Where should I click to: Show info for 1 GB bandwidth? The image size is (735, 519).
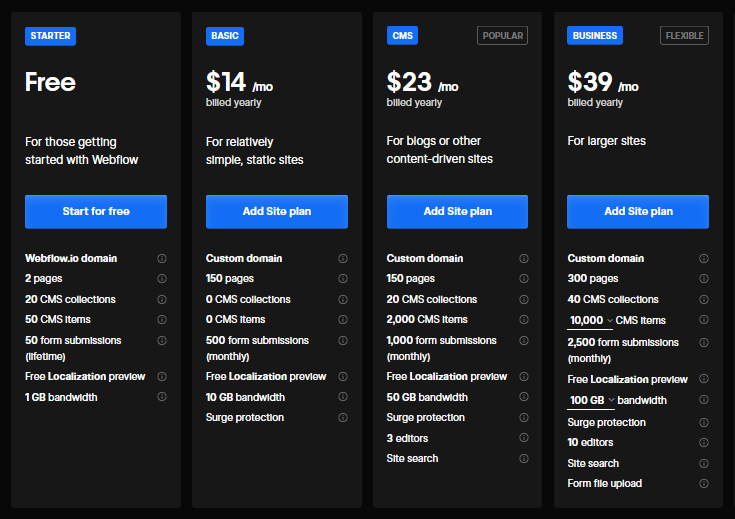pos(162,397)
